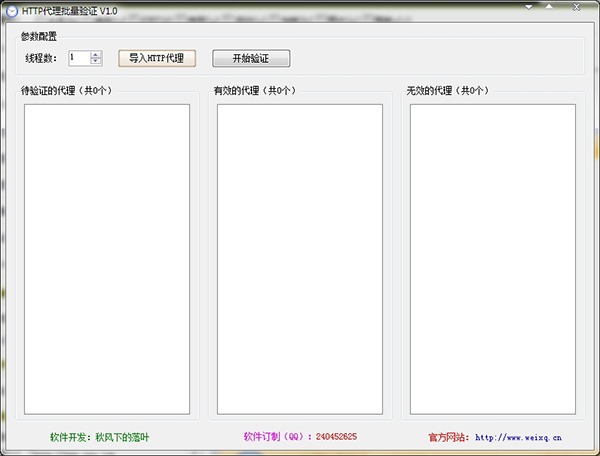
Task: Select the 有效的代理 valid proxies list box
Action: coord(300,259)
